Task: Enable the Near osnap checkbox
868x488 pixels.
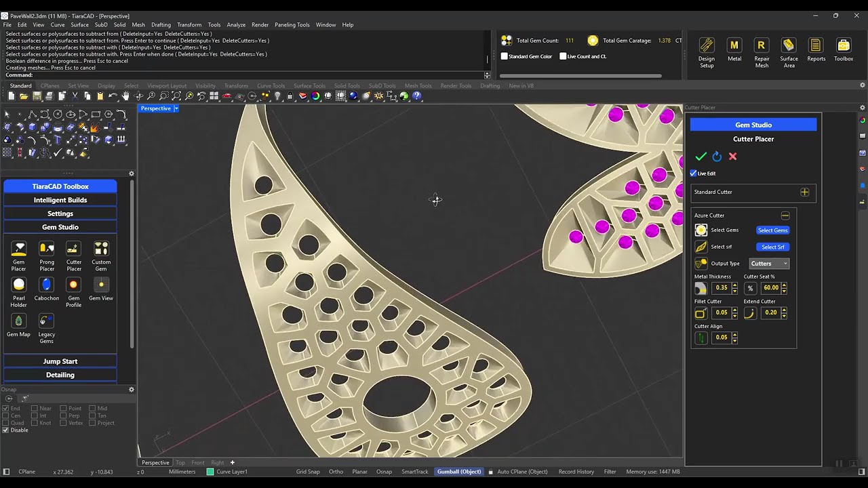Action: pyautogui.click(x=35, y=409)
